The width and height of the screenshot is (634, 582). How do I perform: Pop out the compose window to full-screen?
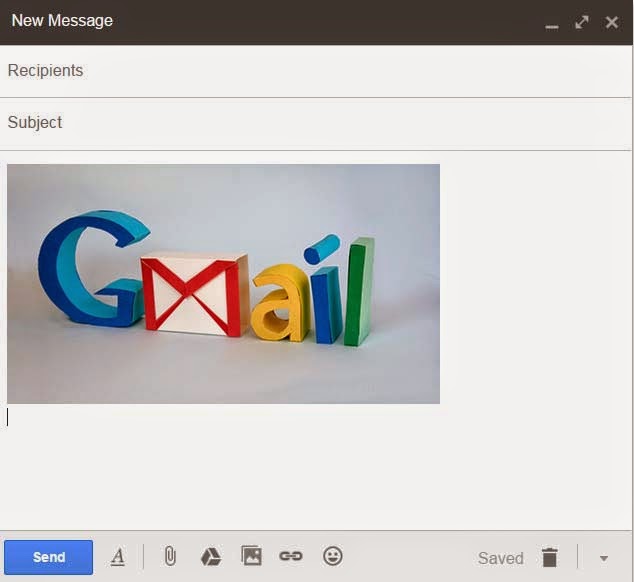coord(581,22)
